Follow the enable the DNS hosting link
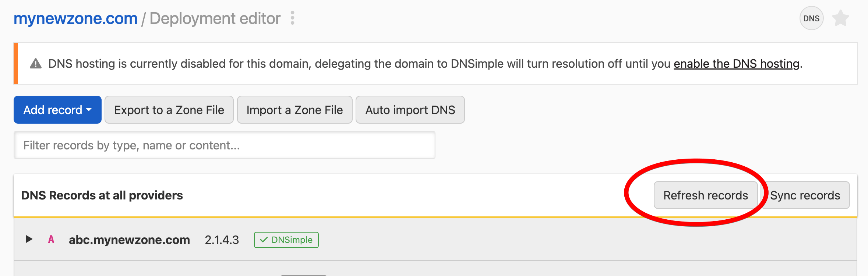 736,64
